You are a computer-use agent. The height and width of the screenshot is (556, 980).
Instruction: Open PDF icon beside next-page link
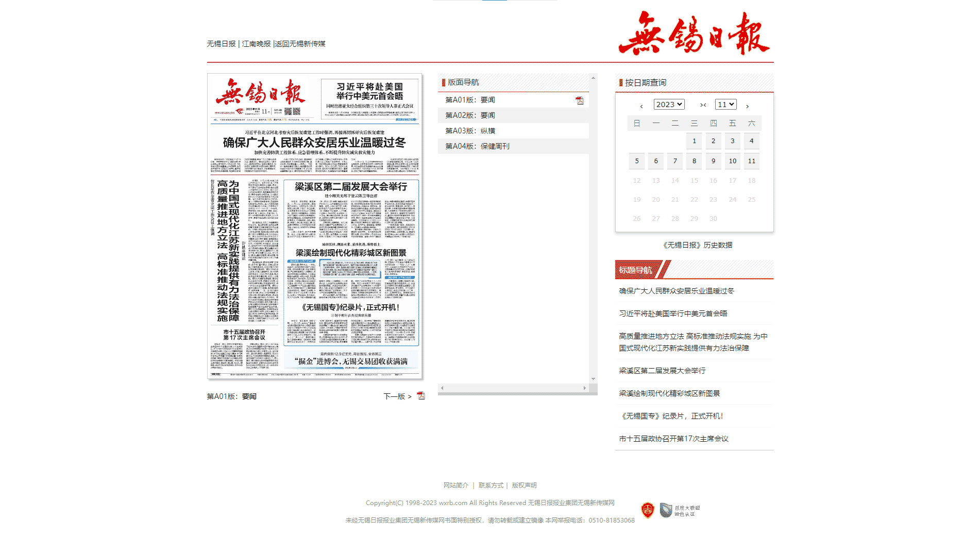421,396
